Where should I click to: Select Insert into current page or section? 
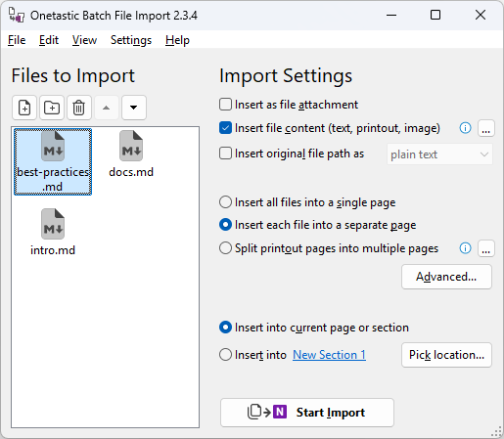pyautogui.click(x=225, y=328)
